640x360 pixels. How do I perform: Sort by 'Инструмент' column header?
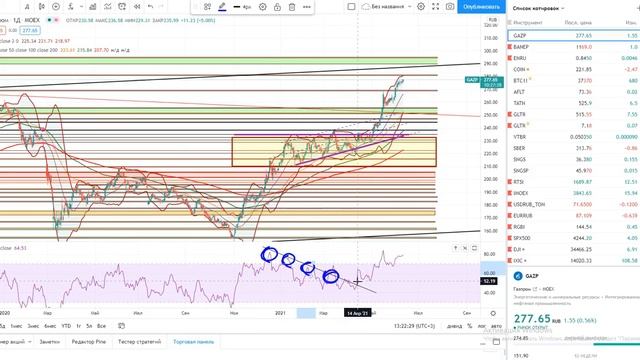tap(528, 22)
